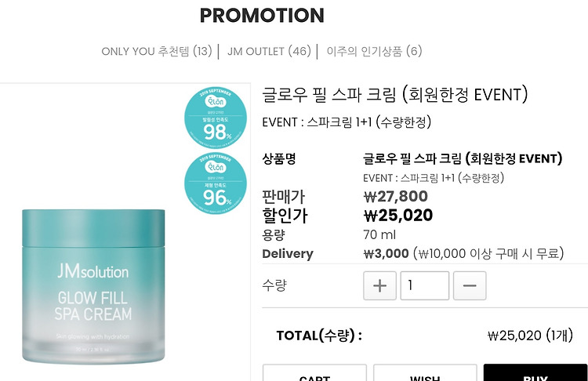The image size is (588, 381).
Task: Click the TOTAL amount ₩25,020 (1개)
Action: point(530,336)
